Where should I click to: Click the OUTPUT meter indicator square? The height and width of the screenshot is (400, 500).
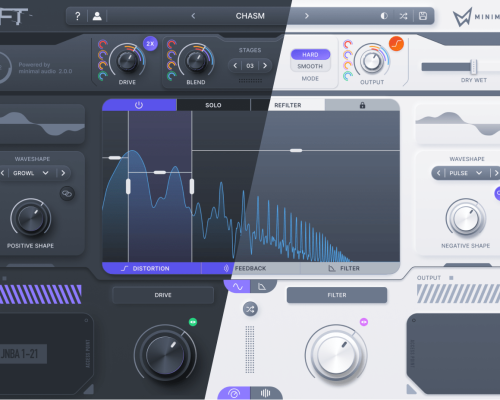coord(451,278)
